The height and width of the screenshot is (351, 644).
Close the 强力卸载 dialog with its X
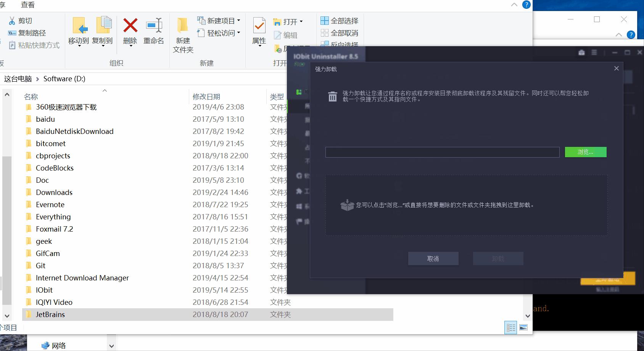click(617, 68)
